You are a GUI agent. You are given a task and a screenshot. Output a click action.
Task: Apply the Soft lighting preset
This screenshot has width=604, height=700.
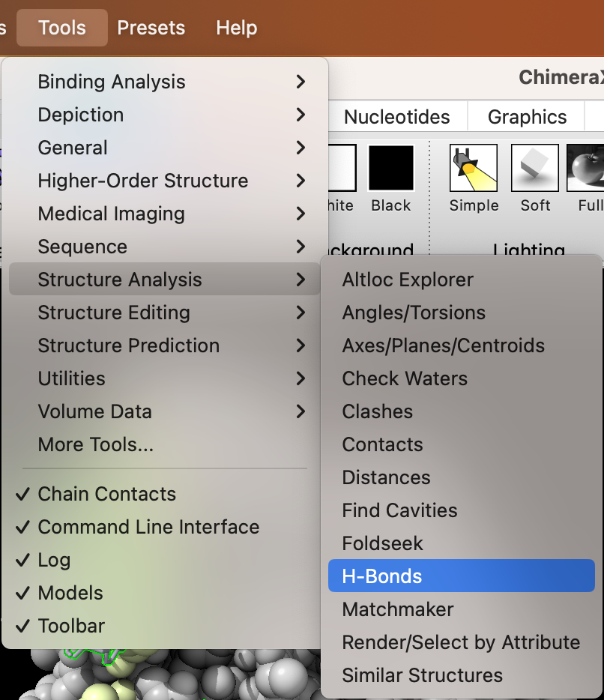(534, 168)
